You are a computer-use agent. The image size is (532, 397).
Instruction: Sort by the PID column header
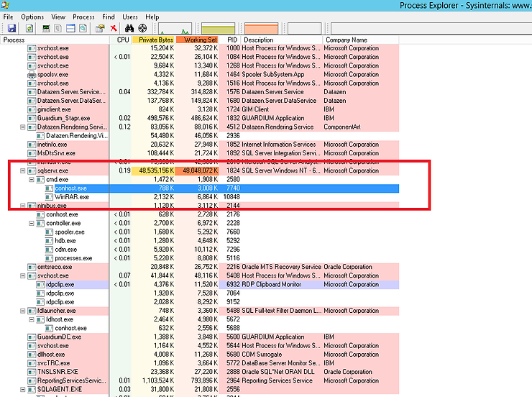(x=230, y=40)
